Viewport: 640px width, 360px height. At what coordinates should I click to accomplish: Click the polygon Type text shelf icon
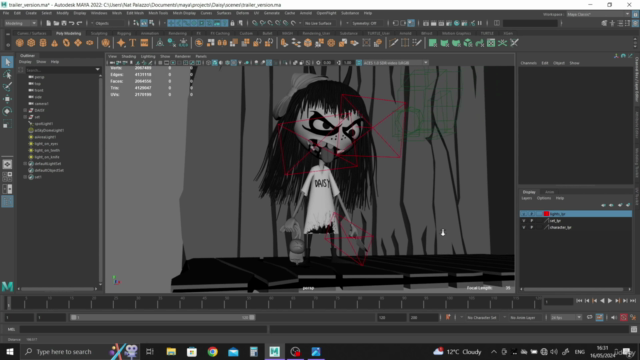tap(133, 43)
